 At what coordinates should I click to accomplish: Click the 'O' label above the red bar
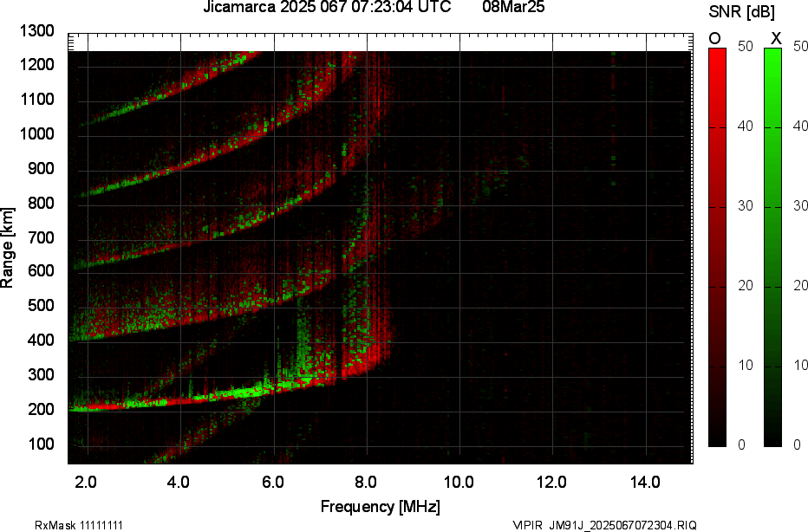coord(714,39)
